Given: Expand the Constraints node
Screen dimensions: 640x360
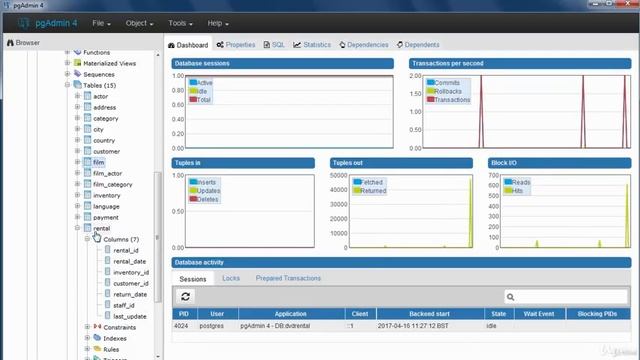Looking at the screenshot, I should coord(87,327).
